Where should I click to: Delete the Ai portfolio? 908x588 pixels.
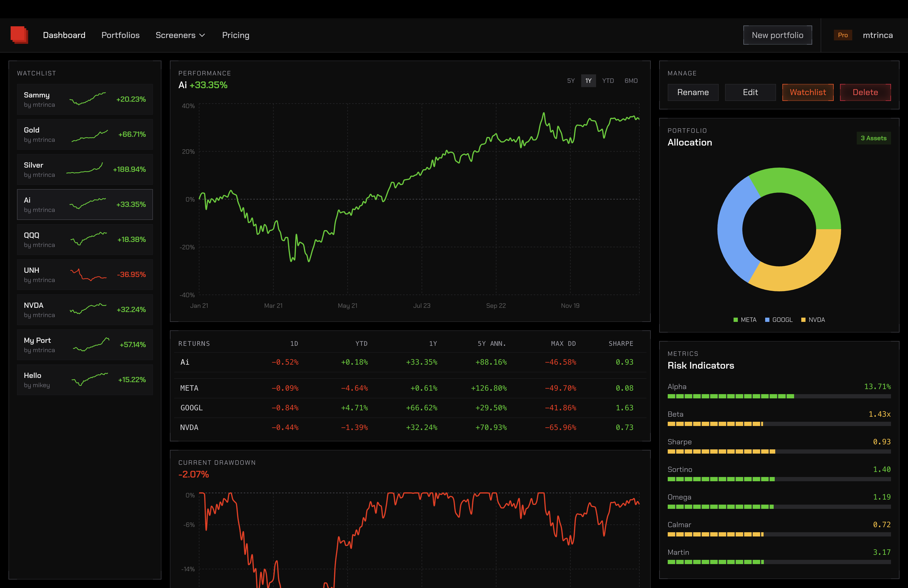[x=865, y=92]
